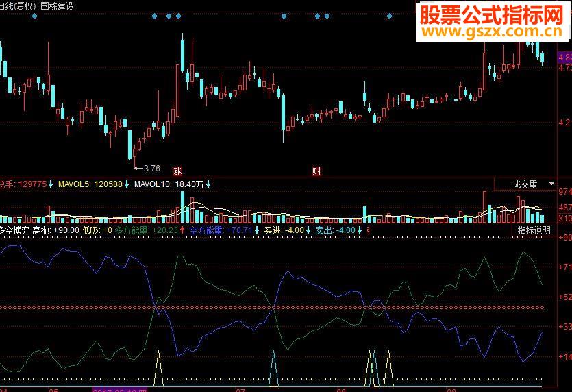572x392 pixels.
Task: Click the 高抛: +90.00 legend value
Action: (55, 230)
